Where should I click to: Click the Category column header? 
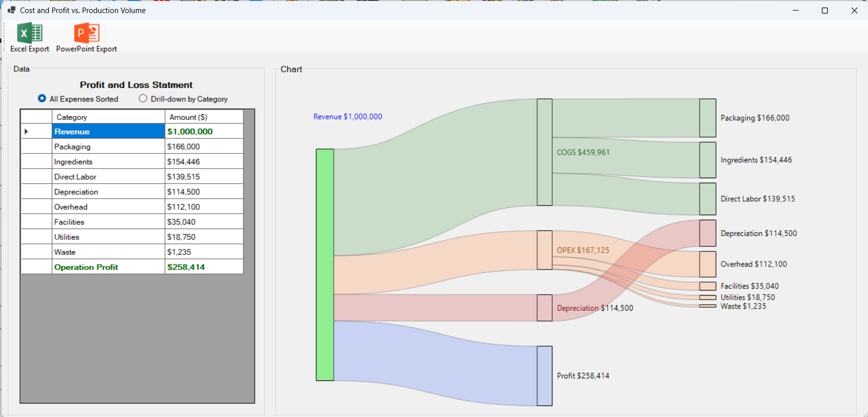(x=108, y=117)
